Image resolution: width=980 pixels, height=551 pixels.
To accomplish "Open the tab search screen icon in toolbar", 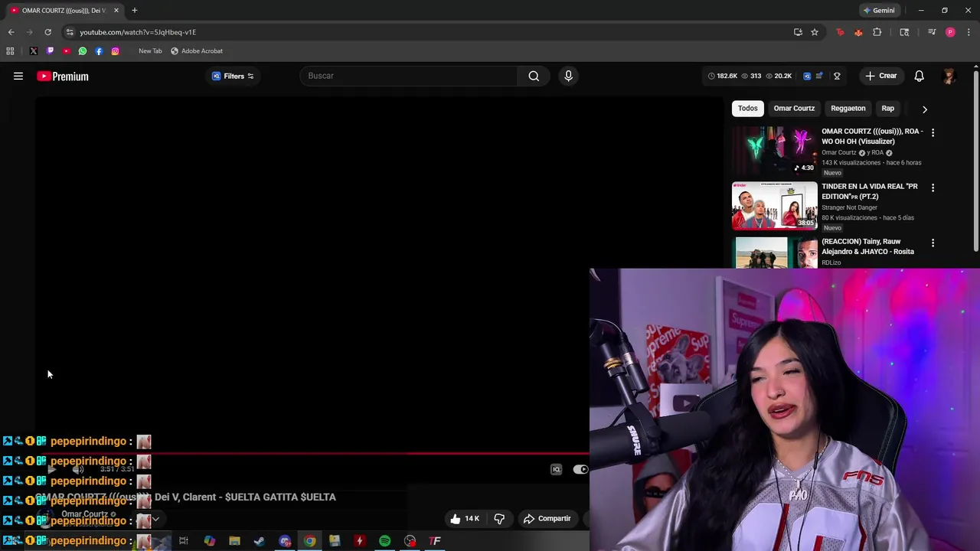I will click(904, 32).
